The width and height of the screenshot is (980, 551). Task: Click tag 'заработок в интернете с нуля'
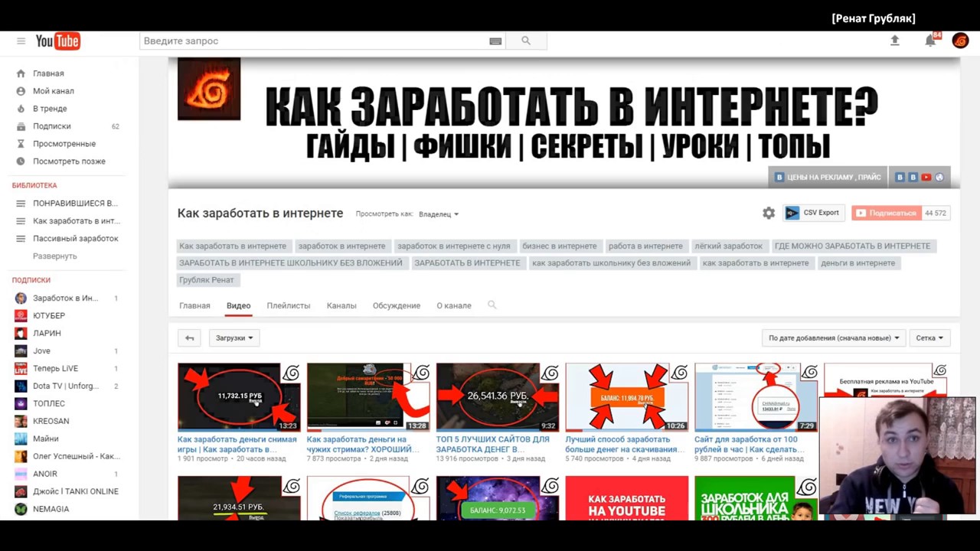click(x=454, y=246)
